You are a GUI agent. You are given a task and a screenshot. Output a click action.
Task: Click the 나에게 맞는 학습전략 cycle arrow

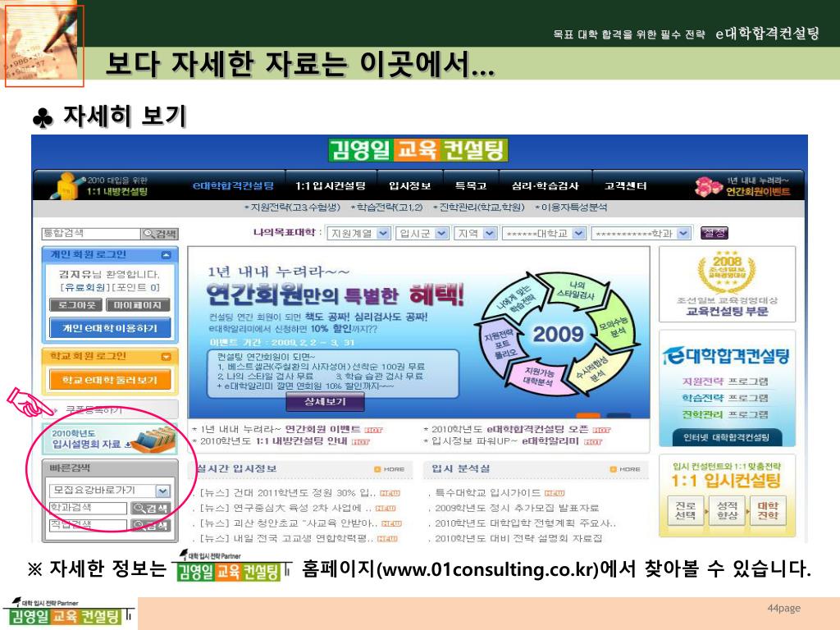pyautogui.click(x=514, y=299)
